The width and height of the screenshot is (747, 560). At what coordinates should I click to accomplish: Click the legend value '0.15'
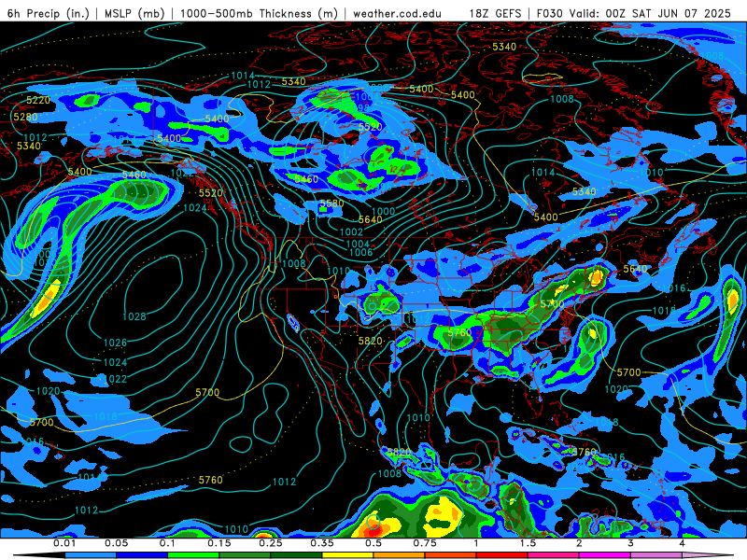(219, 543)
